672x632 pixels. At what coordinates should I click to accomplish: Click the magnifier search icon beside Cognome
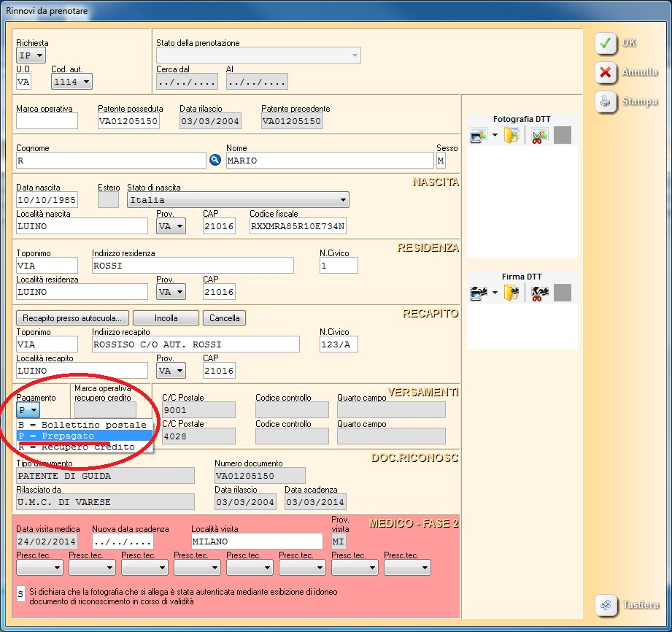(215, 161)
